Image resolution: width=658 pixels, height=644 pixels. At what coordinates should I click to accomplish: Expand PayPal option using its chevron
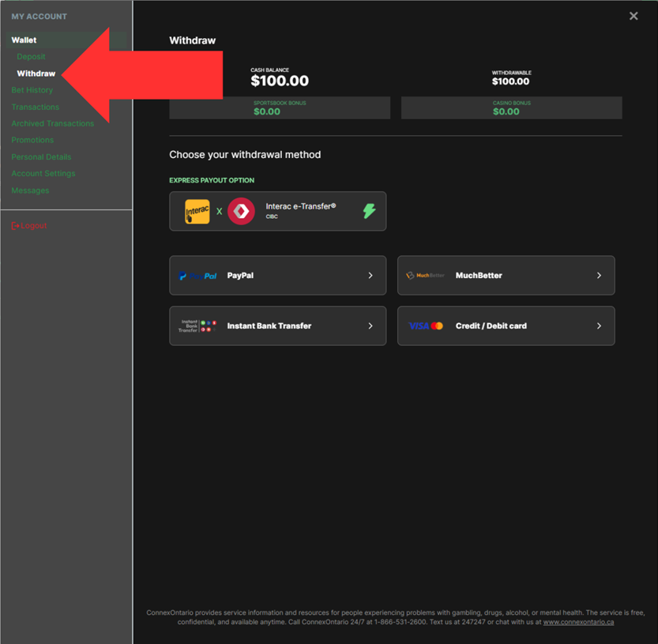click(370, 276)
